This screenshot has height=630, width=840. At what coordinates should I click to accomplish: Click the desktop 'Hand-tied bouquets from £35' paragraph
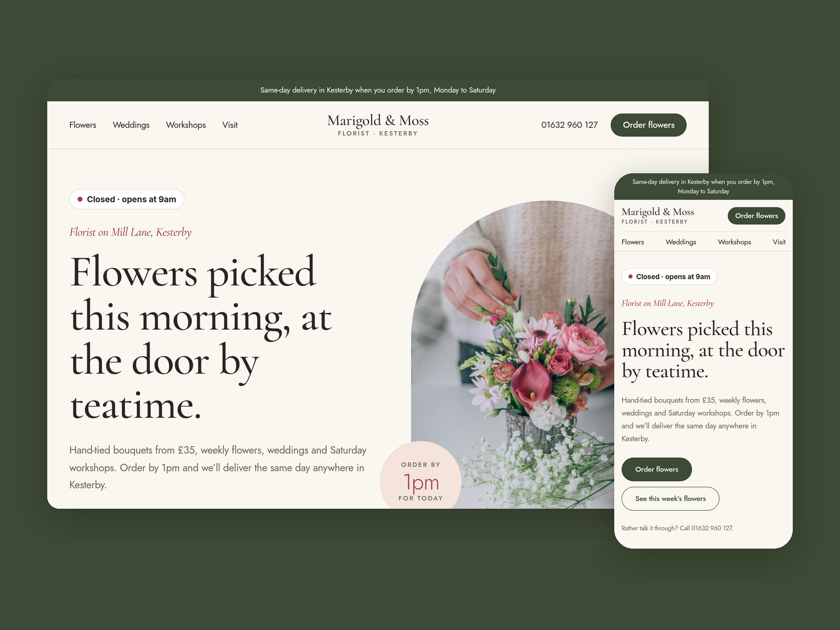[218, 467]
